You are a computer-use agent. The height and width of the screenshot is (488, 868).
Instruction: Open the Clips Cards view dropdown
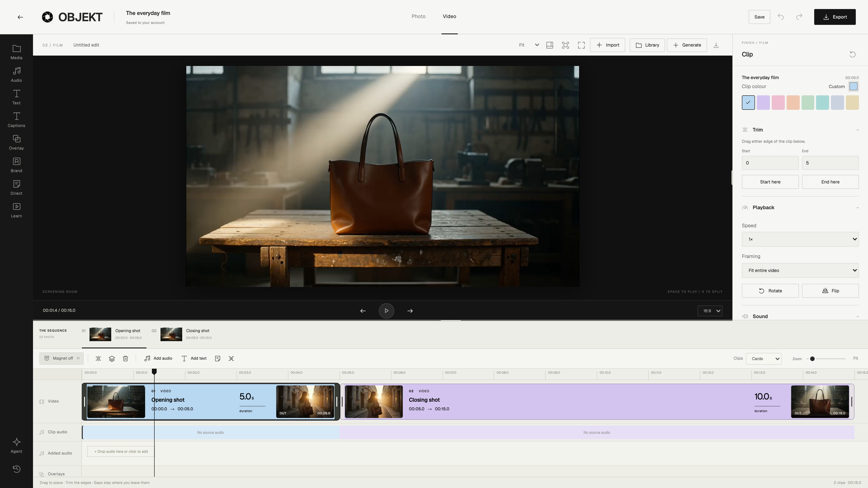[x=764, y=359]
